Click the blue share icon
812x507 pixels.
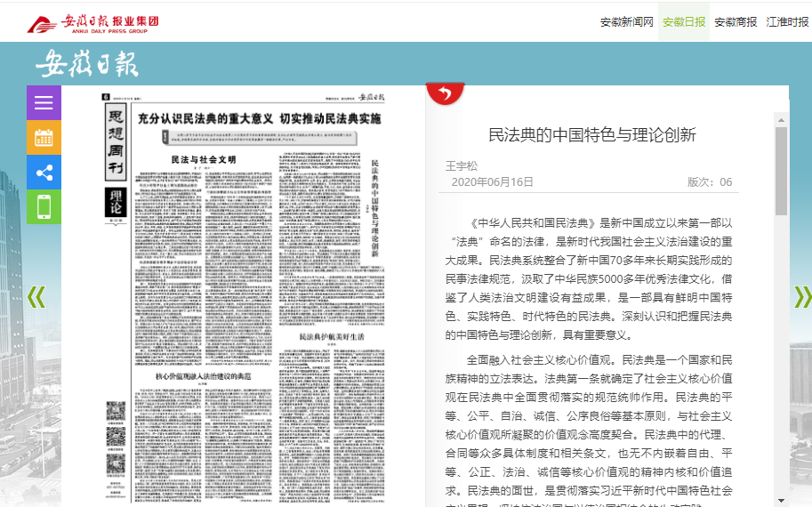coord(44,173)
